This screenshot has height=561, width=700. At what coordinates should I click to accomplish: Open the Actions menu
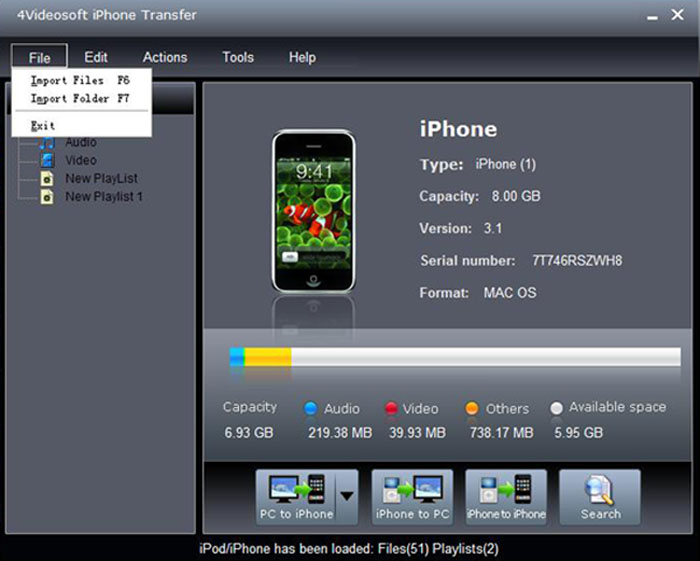pyautogui.click(x=165, y=57)
